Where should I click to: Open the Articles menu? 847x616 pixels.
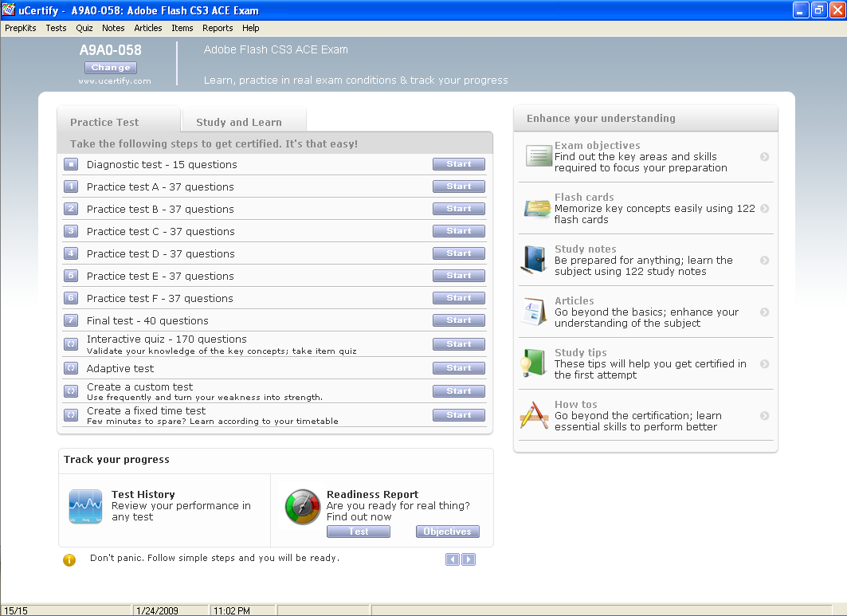(148, 28)
